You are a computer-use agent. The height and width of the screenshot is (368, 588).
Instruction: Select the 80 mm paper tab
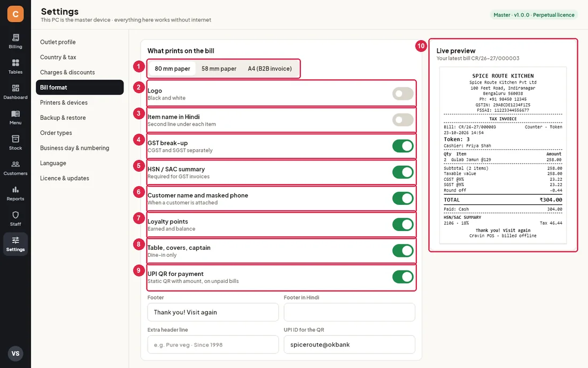point(173,68)
